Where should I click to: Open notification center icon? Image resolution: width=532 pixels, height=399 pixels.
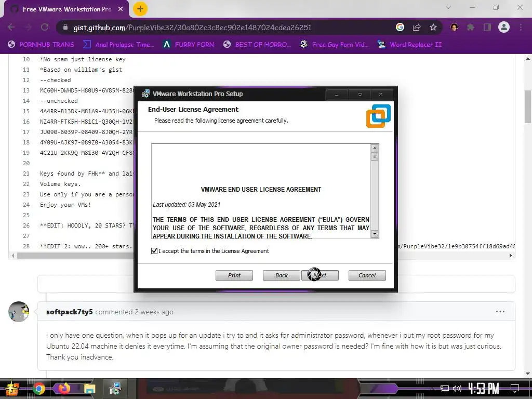[x=515, y=389]
